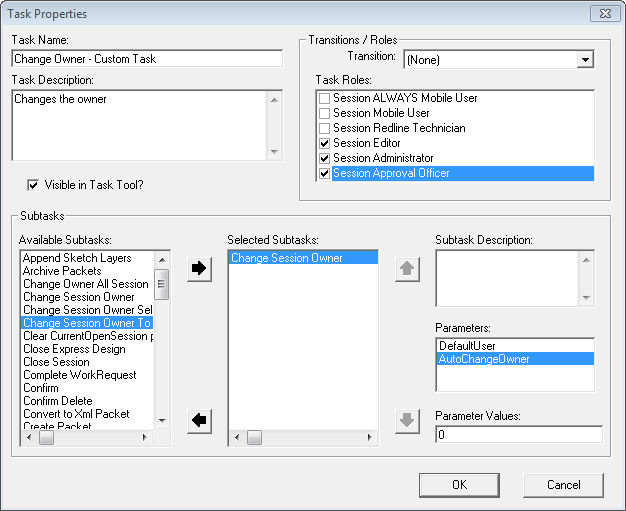Viewport: 626px width, 511px height.
Task: Uncheck the Session Editor role
Action: [324, 144]
